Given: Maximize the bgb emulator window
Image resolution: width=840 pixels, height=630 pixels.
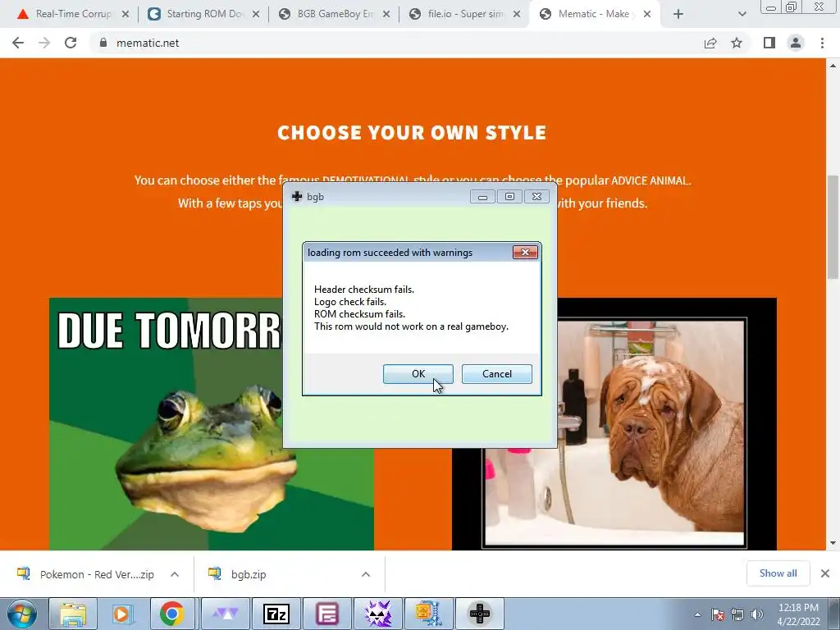Looking at the screenshot, I should point(509,197).
